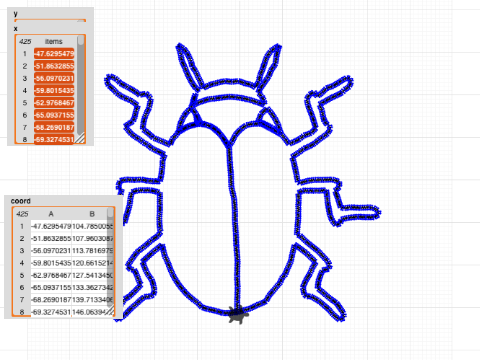Click coord cell A7 with -68.2690187
This screenshot has height=360, width=480.
(x=51, y=300)
